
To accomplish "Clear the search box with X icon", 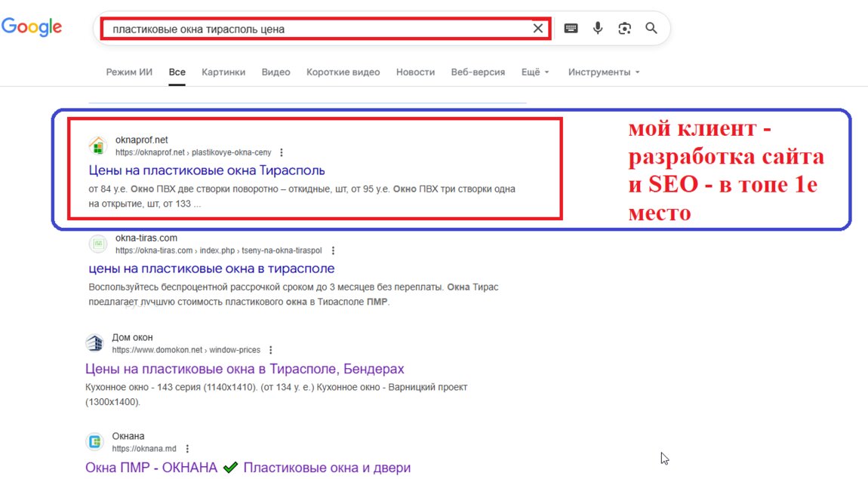I will (x=538, y=29).
